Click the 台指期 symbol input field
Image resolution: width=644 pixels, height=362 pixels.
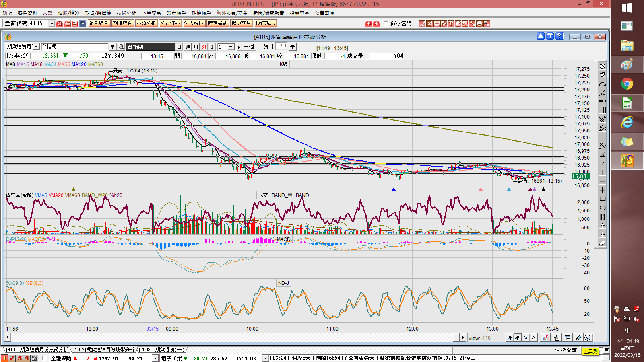tap(75, 47)
